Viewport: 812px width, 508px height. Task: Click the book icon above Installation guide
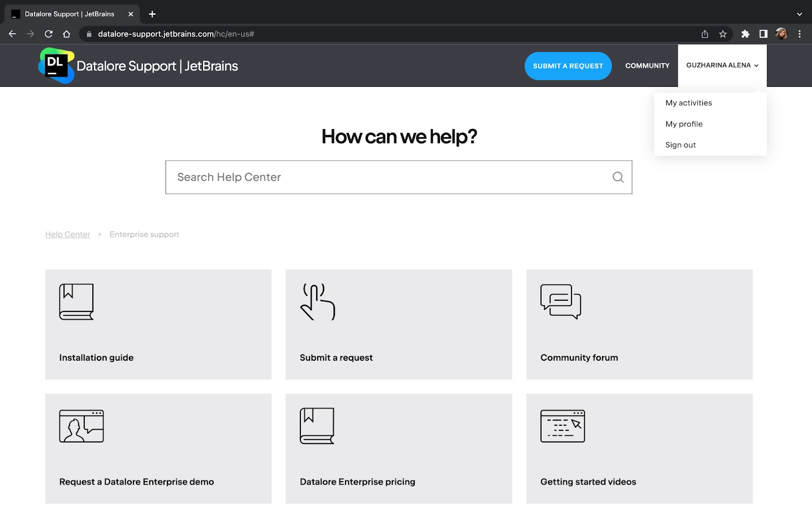tap(77, 302)
